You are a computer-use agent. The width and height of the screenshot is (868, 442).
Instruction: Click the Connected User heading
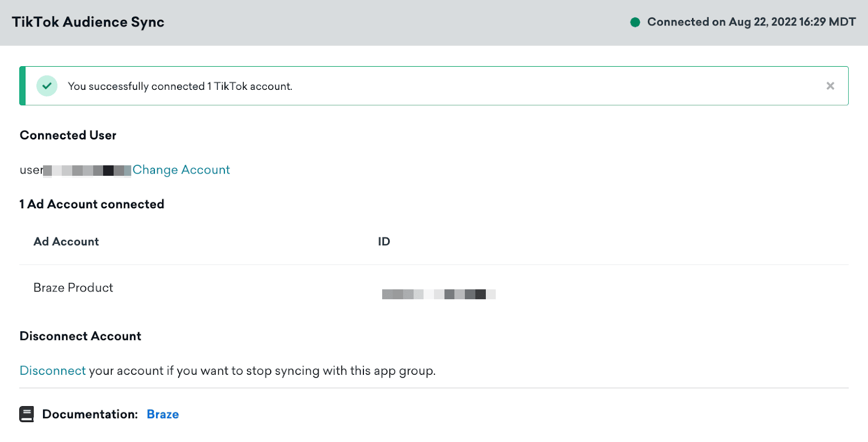(x=68, y=135)
